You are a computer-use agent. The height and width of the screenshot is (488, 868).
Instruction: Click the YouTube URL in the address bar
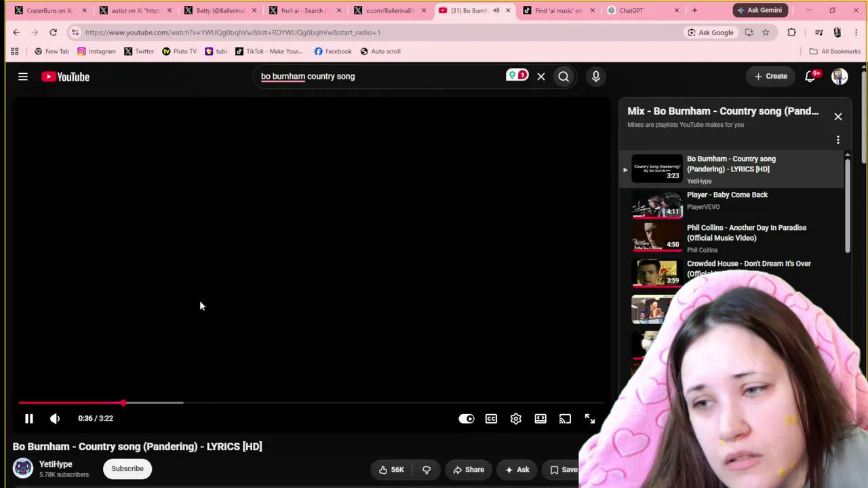coord(233,33)
